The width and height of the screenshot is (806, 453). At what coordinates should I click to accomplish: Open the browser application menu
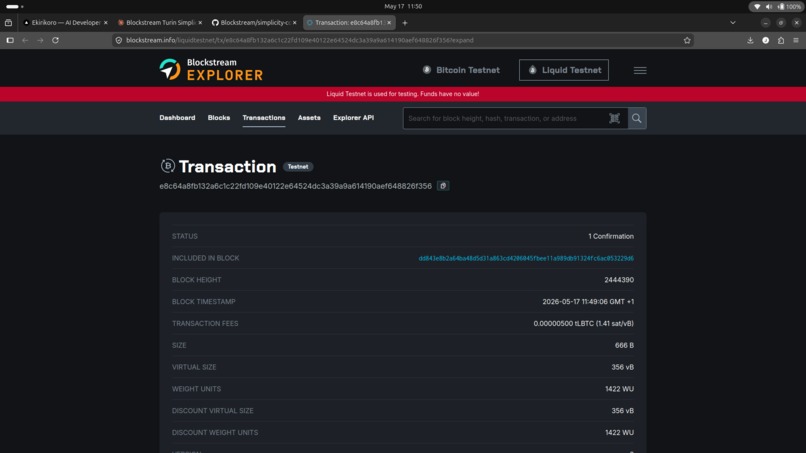pos(796,40)
